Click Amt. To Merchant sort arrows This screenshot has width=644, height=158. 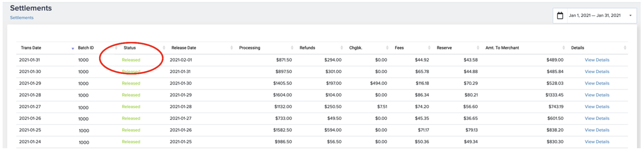point(564,48)
